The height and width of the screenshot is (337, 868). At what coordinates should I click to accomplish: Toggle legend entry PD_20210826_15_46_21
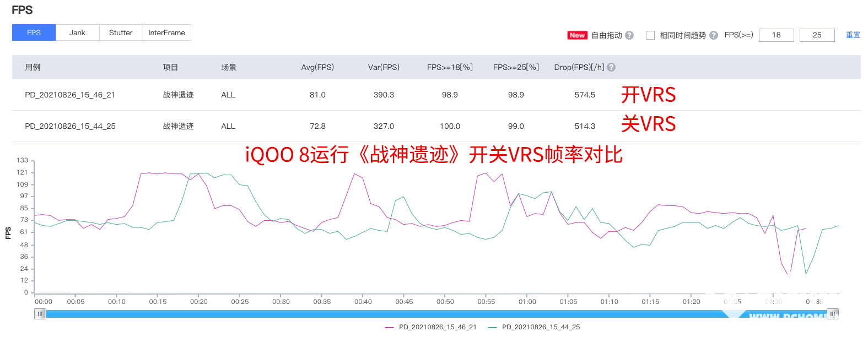coord(430,327)
